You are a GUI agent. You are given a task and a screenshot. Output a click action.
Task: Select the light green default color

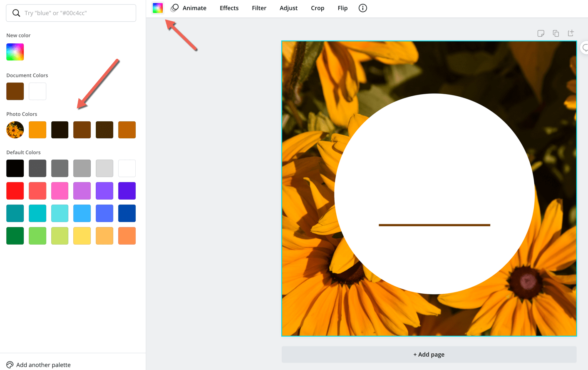tap(37, 236)
